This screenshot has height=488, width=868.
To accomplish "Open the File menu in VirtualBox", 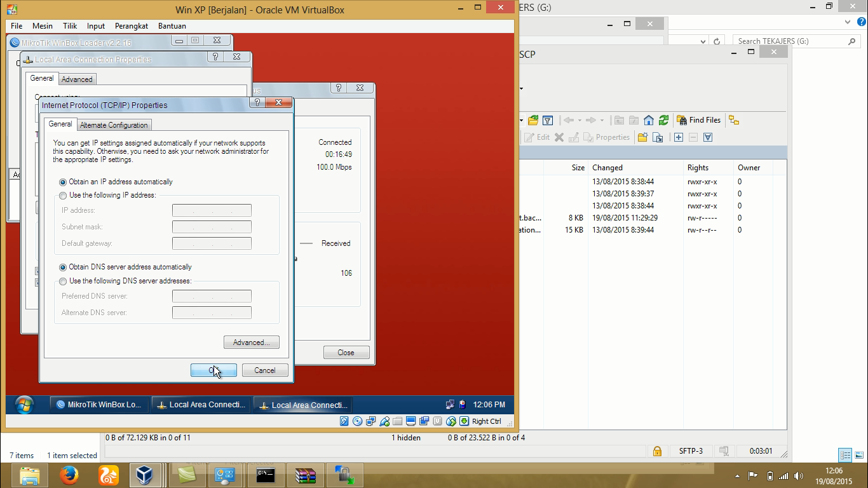I will tap(17, 26).
